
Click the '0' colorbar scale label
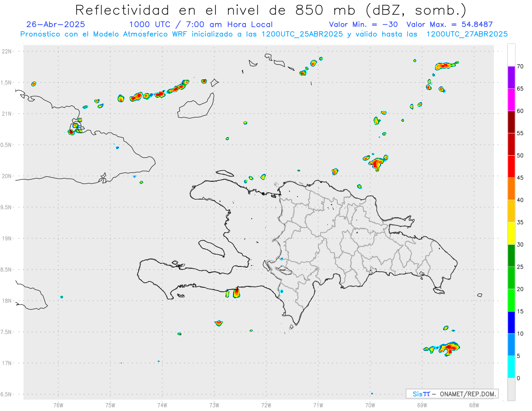pyautogui.click(x=519, y=378)
